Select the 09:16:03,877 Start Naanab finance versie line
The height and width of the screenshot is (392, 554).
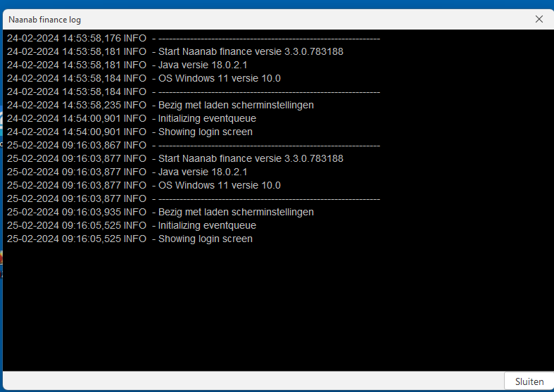tap(175, 158)
